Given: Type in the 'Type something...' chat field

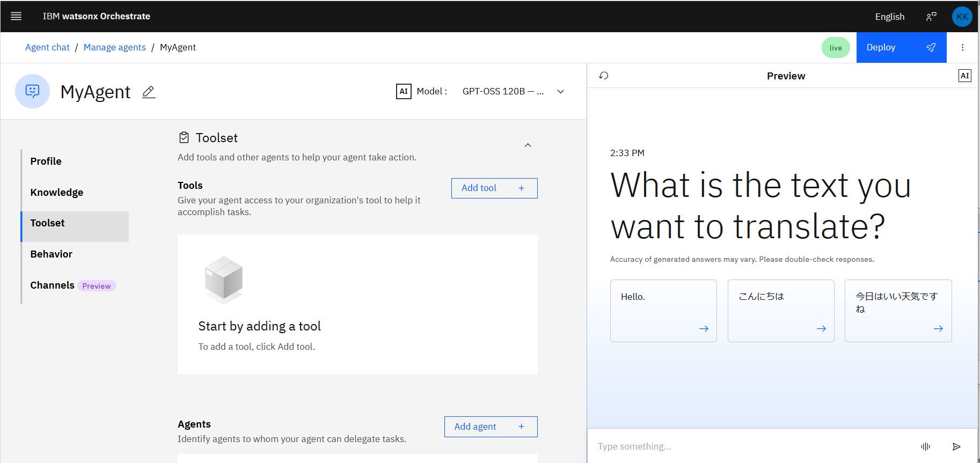Looking at the screenshot, I should [751, 446].
